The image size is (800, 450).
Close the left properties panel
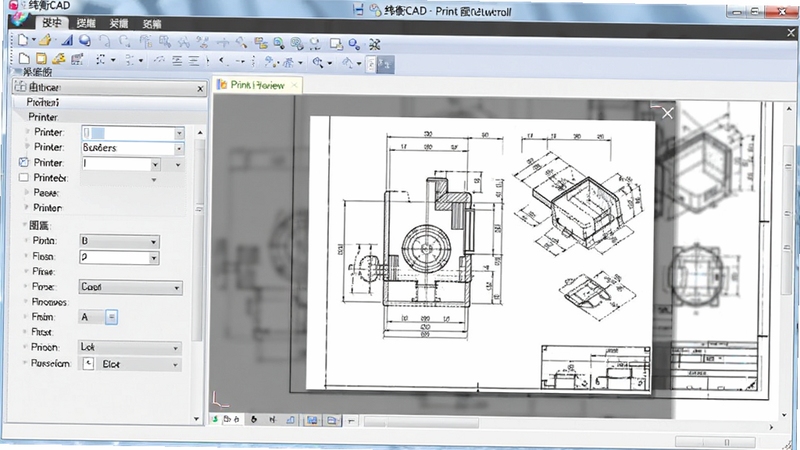pyautogui.click(x=201, y=89)
